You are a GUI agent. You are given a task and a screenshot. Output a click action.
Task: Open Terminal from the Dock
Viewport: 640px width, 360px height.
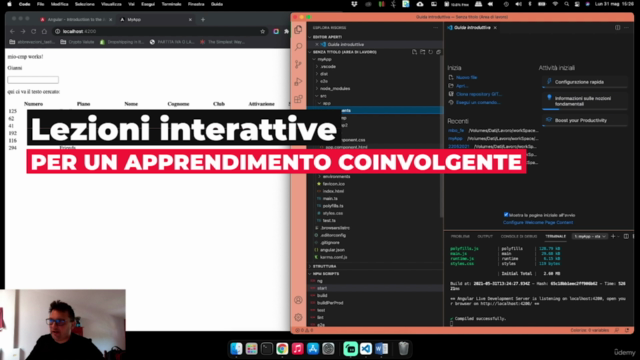click(x=267, y=349)
